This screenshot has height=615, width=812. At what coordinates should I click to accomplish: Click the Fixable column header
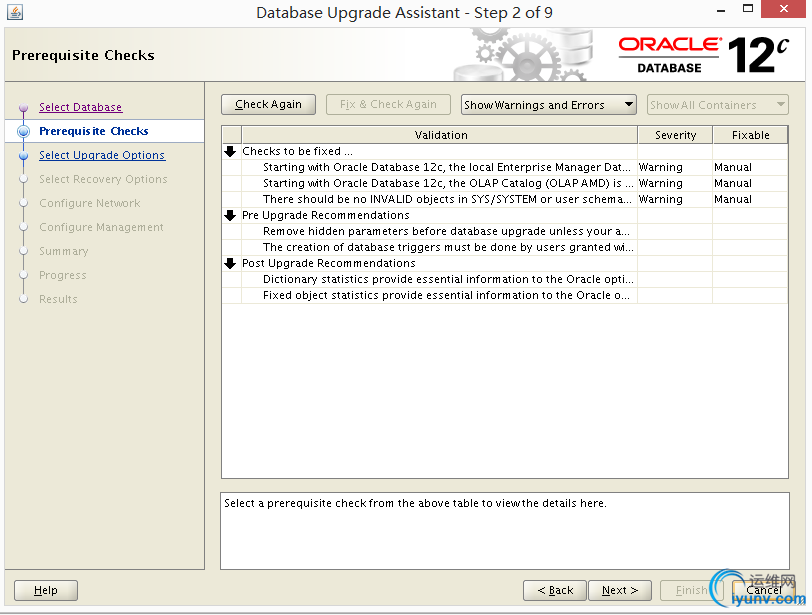click(x=750, y=135)
